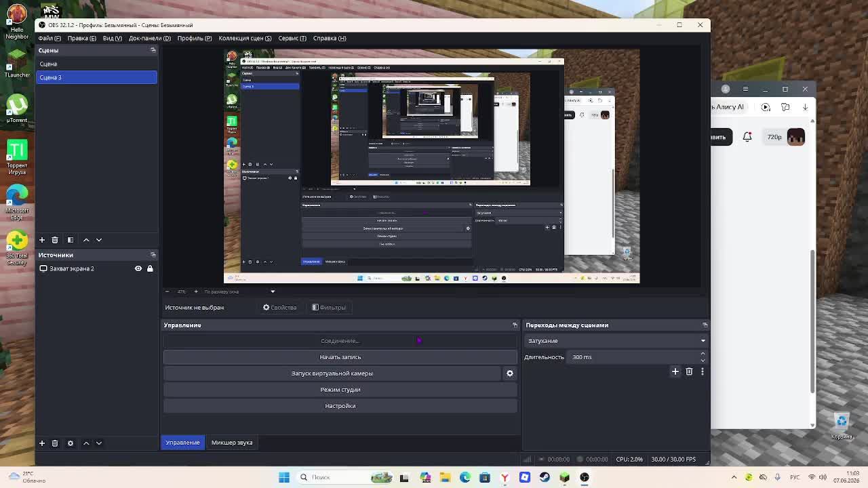Click Запуск виртуальной камеры button
The height and width of the screenshot is (488, 868).
point(332,373)
